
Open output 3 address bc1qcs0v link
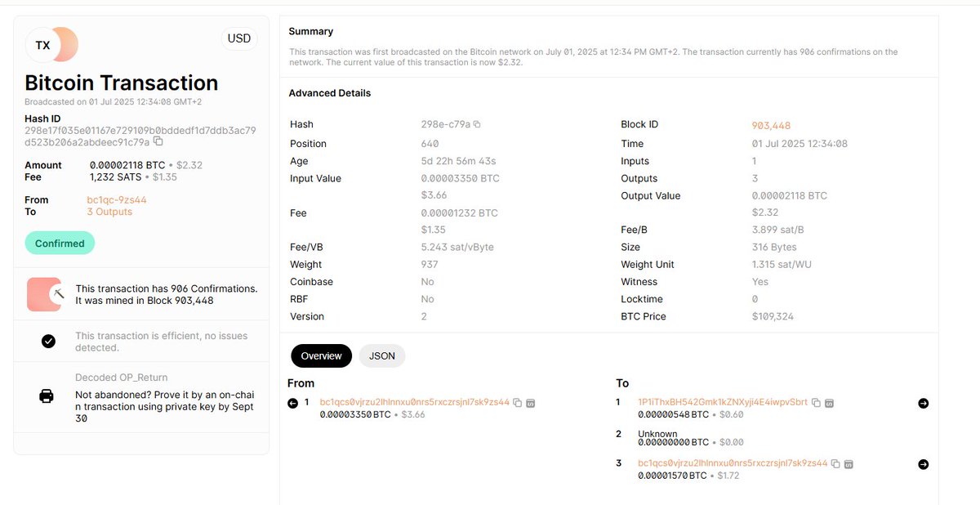click(733, 463)
